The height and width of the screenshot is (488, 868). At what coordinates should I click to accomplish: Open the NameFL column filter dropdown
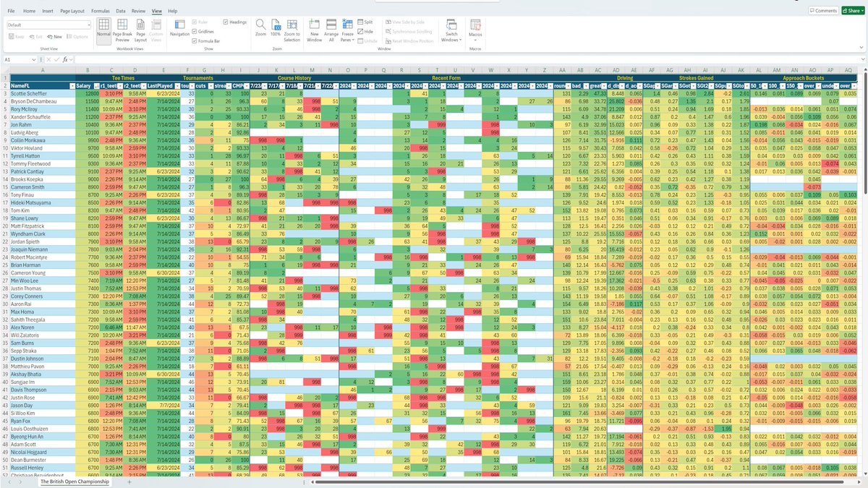(72, 85)
